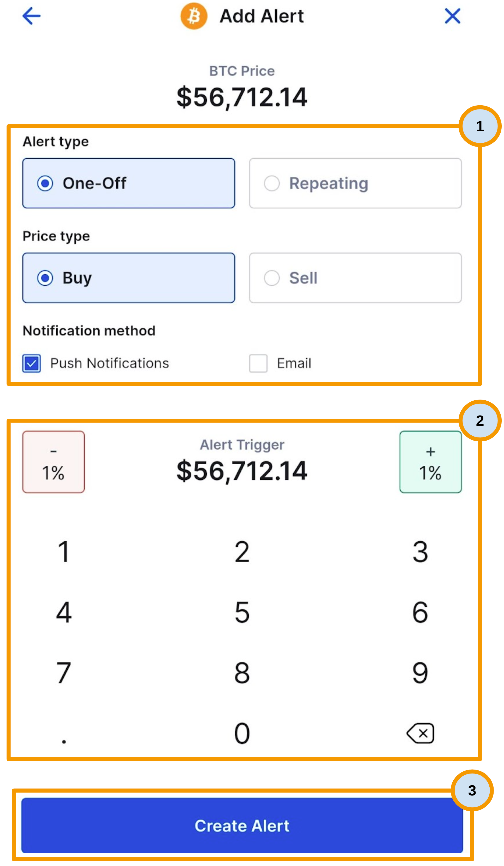The image size is (504, 866).
Task: Keep Buy as the price type
Action: (x=129, y=278)
